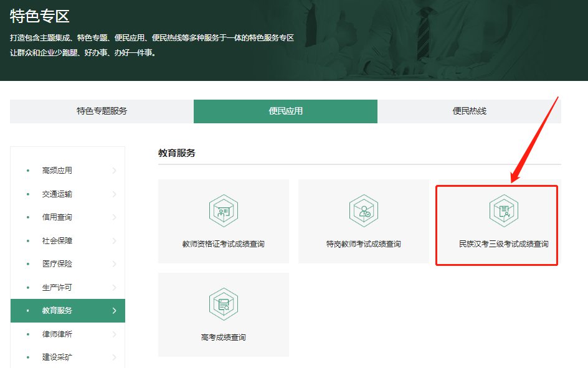Open the 教师资格证考试成绩查询 link text
The width and height of the screenshot is (588, 368).
(x=224, y=244)
